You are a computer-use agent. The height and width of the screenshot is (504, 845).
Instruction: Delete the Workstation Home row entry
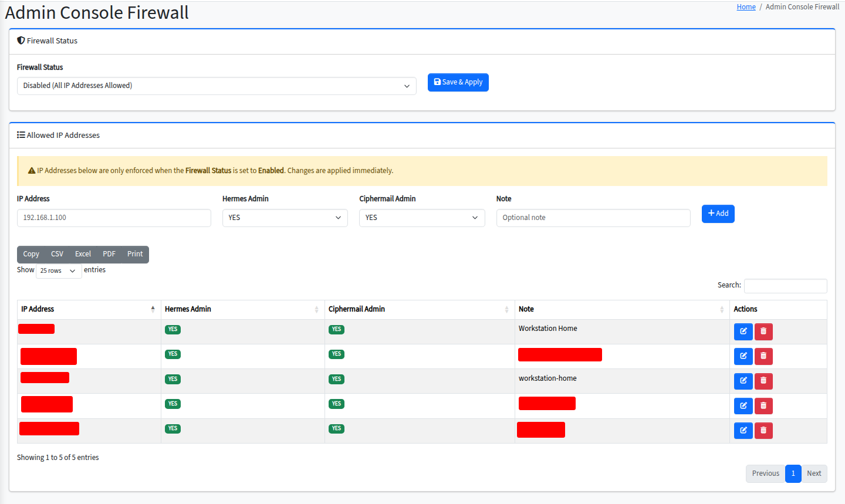click(763, 332)
